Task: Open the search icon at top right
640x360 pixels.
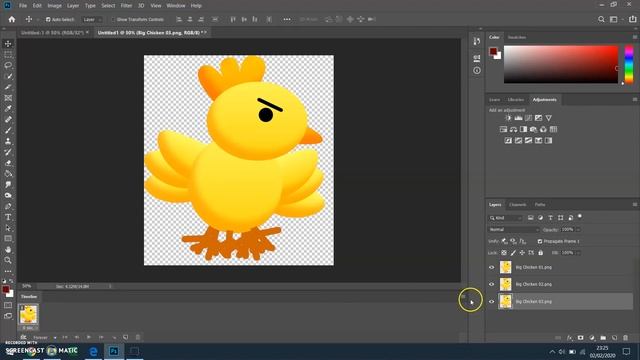Action: [601, 19]
